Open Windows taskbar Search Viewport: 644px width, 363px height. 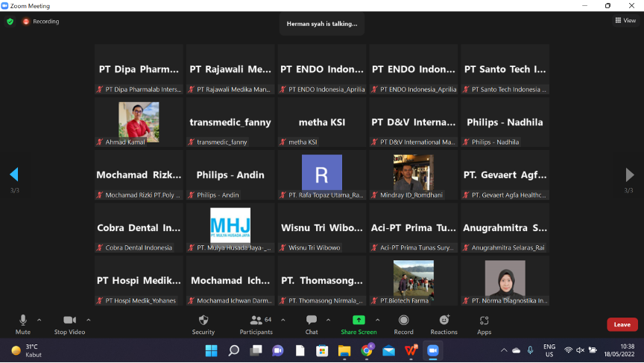(234, 350)
